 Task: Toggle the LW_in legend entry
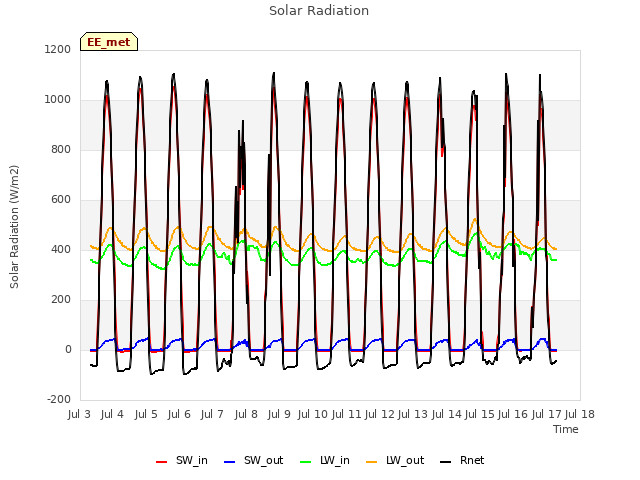click(x=325, y=460)
